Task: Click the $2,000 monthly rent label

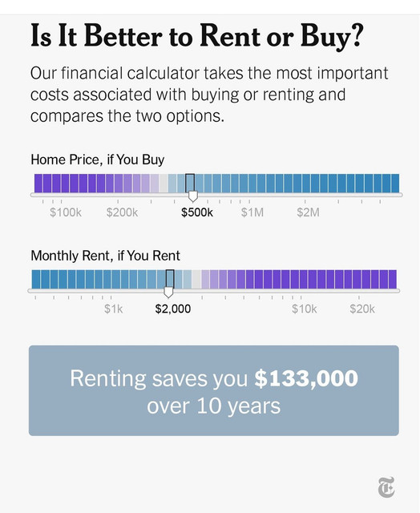Action: pos(172,309)
